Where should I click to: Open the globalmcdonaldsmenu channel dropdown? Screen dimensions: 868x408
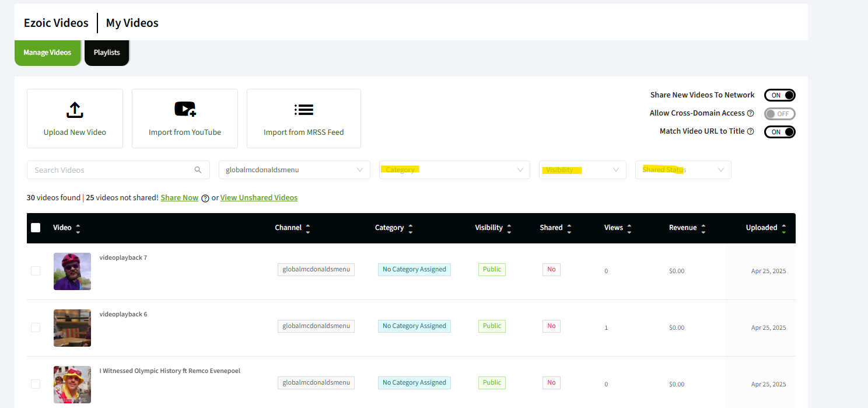point(294,170)
